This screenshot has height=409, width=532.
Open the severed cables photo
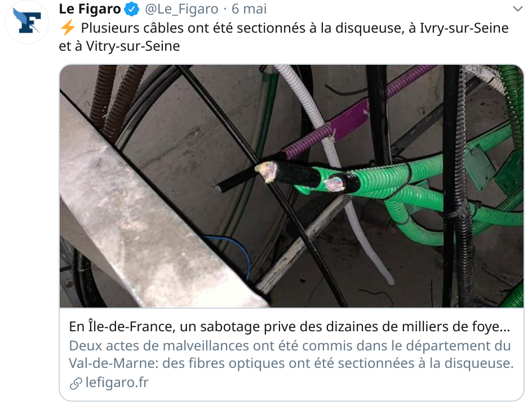[292, 186]
